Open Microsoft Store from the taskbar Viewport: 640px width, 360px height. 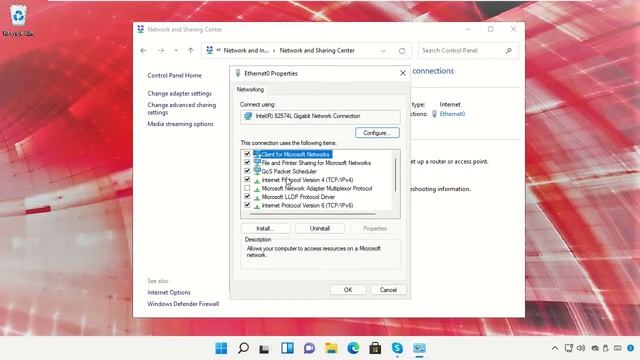pyautogui.click(x=375, y=348)
